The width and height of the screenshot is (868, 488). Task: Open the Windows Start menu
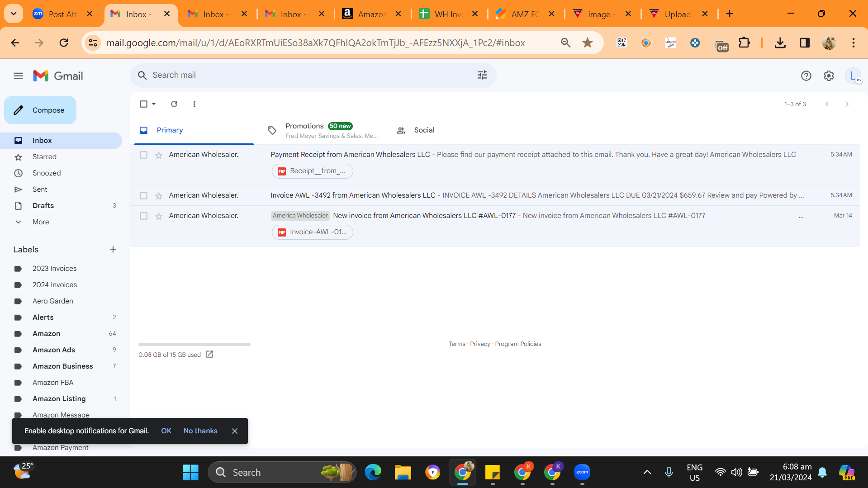coord(190,473)
